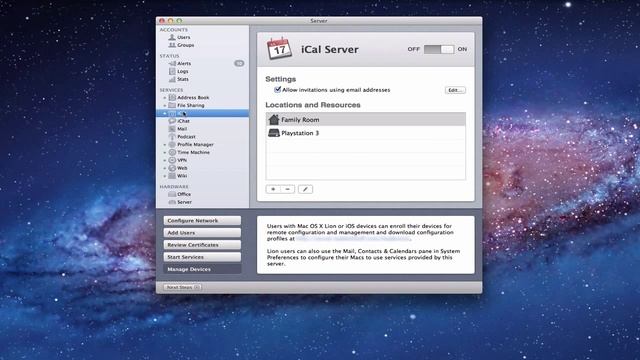Open Review Certificates
The height and width of the screenshot is (360, 640).
[x=202, y=245]
